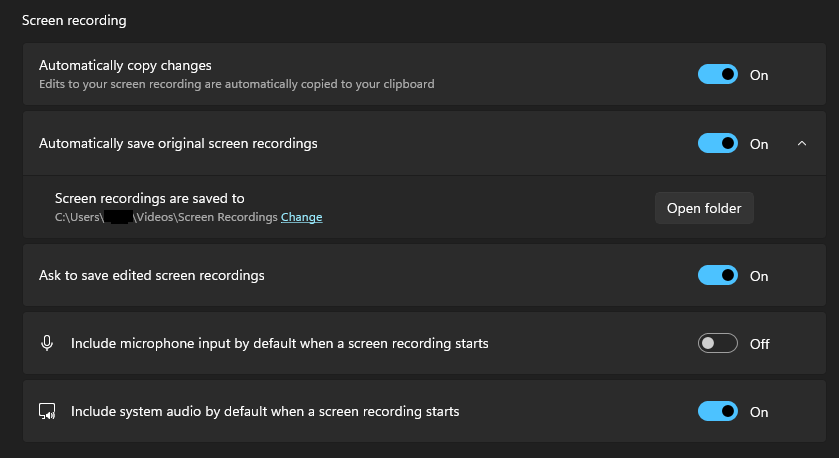Disable Automatically copy changes toggle

point(717,74)
